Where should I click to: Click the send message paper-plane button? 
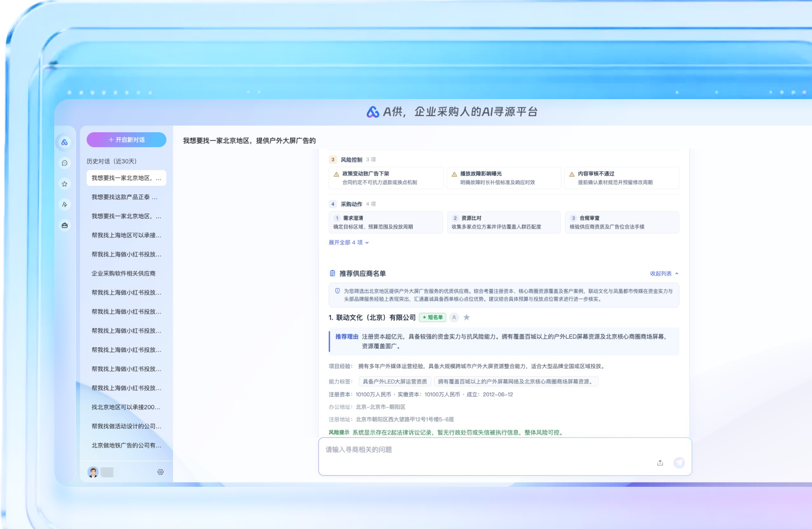[679, 463]
